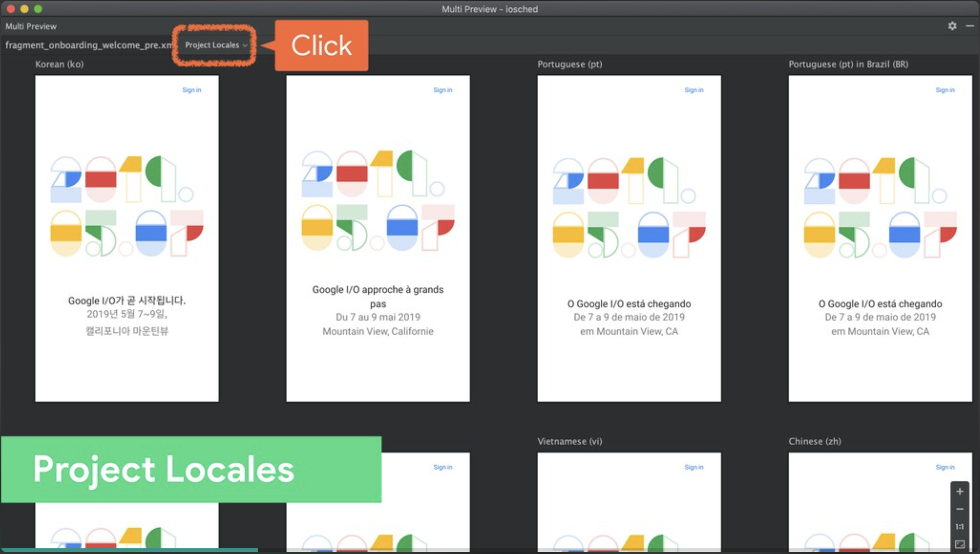Click Sign in on the French preview

pos(442,90)
